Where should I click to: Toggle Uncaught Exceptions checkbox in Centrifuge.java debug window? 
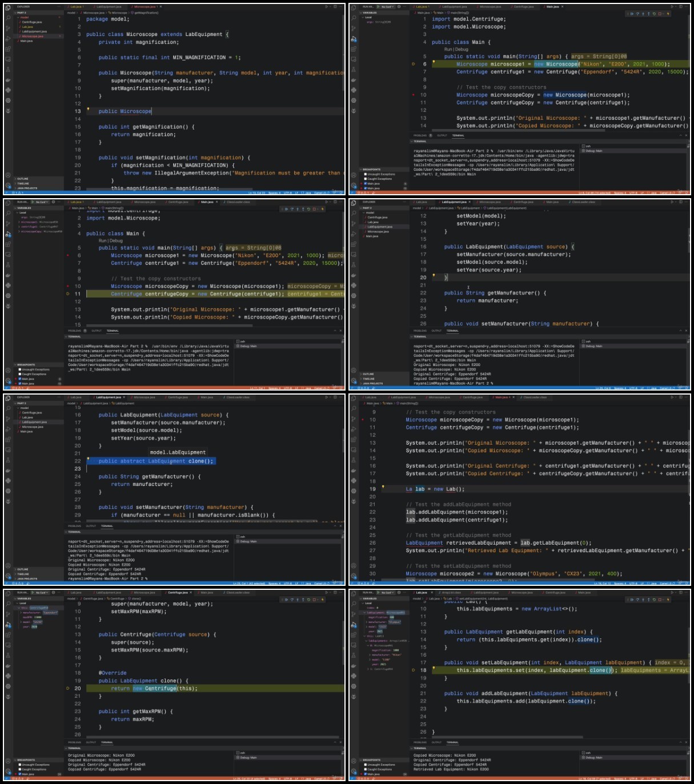(20, 765)
